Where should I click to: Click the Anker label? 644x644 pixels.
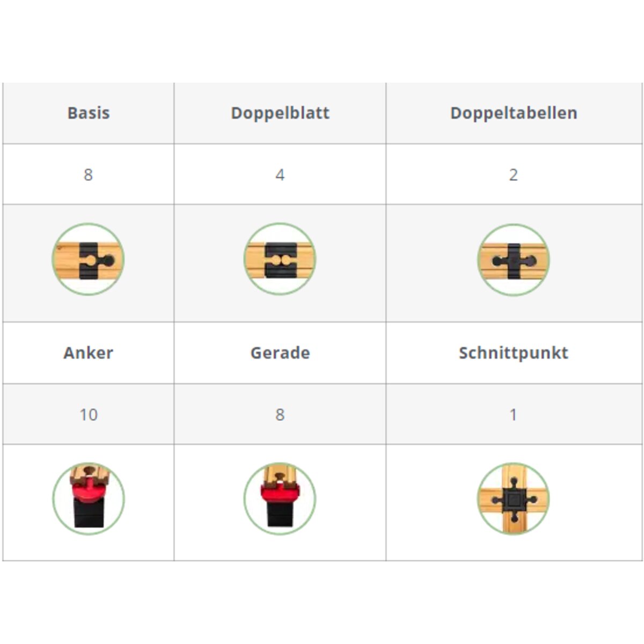89,353
